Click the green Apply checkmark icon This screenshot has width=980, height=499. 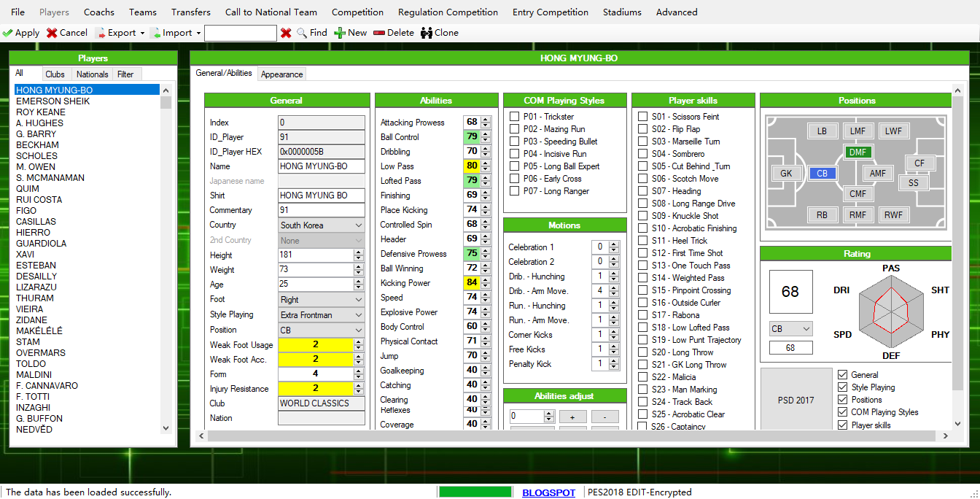pos(7,33)
